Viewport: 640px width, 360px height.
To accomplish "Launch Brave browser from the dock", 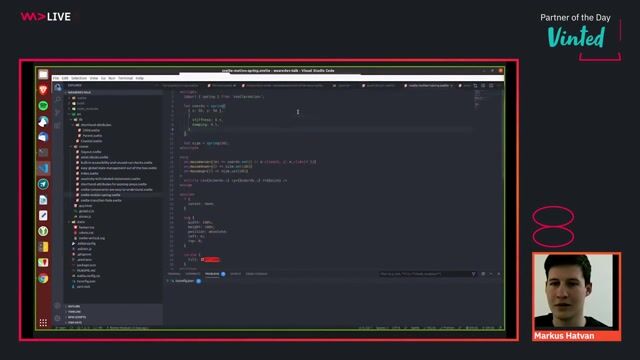I will (x=43, y=90).
